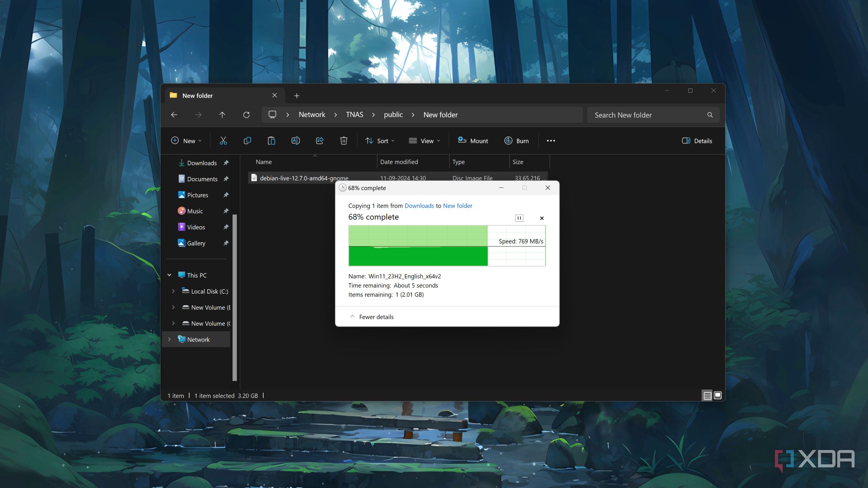
Task: Unpin Documents from quick access
Action: click(226, 179)
